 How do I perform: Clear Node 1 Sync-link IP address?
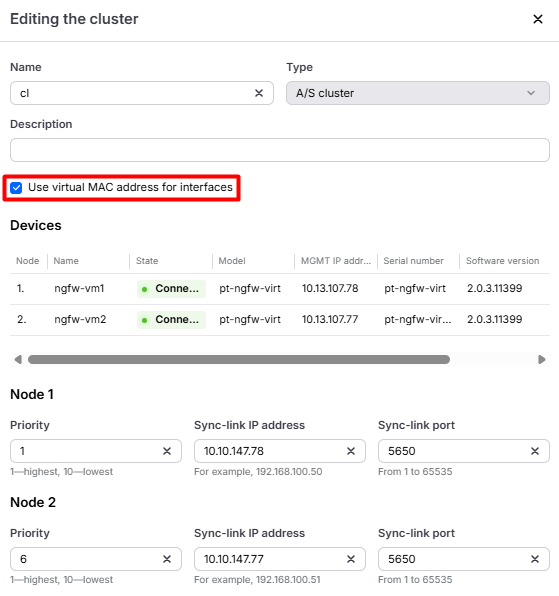(351, 451)
